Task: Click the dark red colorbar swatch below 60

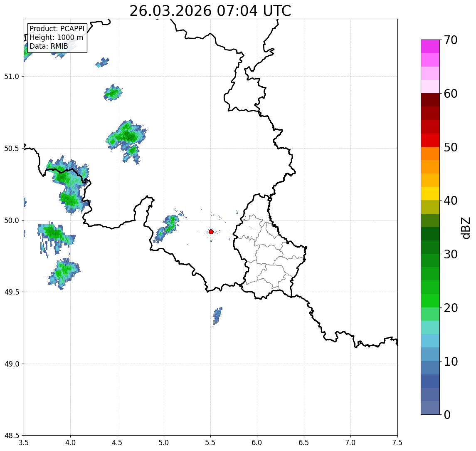Action: click(x=430, y=100)
